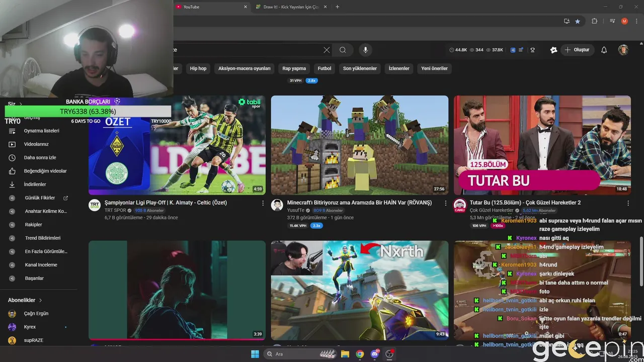644x362 pixels.
Task: Bookmark this page with the star icon
Action: pos(578,21)
